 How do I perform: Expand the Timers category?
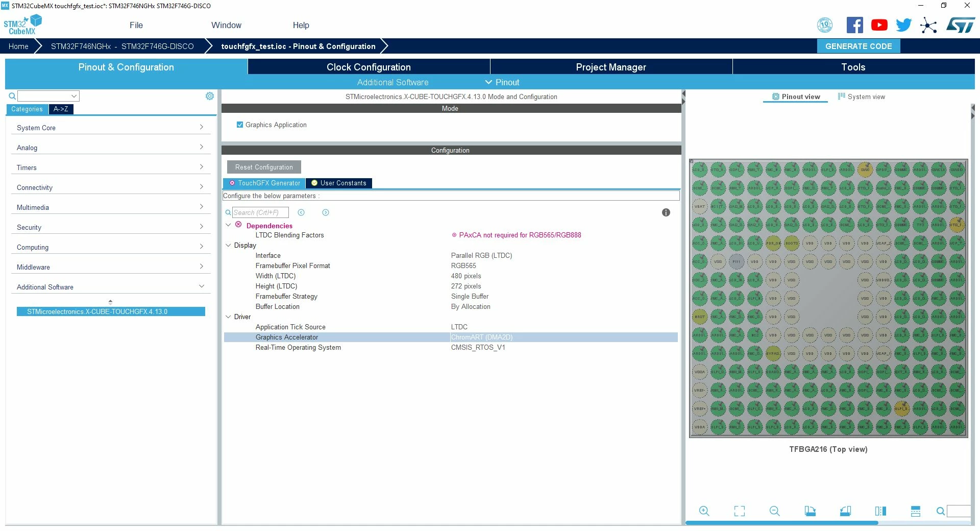[x=110, y=167]
